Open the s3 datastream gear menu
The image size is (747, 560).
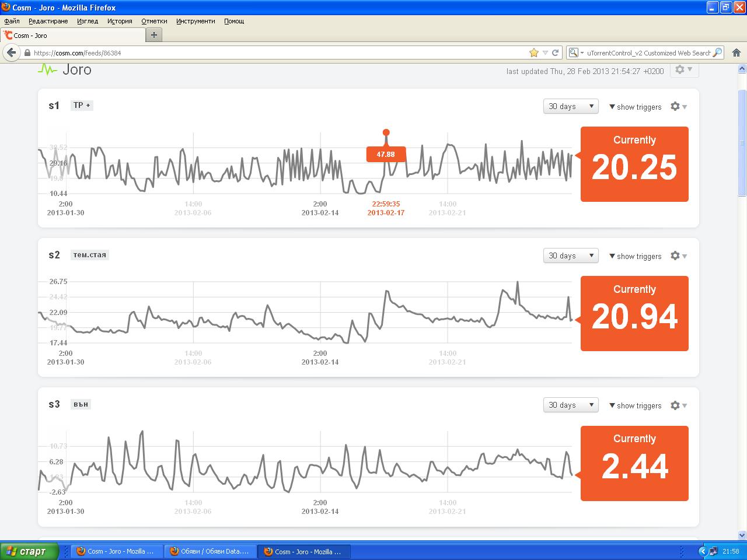[678, 405]
